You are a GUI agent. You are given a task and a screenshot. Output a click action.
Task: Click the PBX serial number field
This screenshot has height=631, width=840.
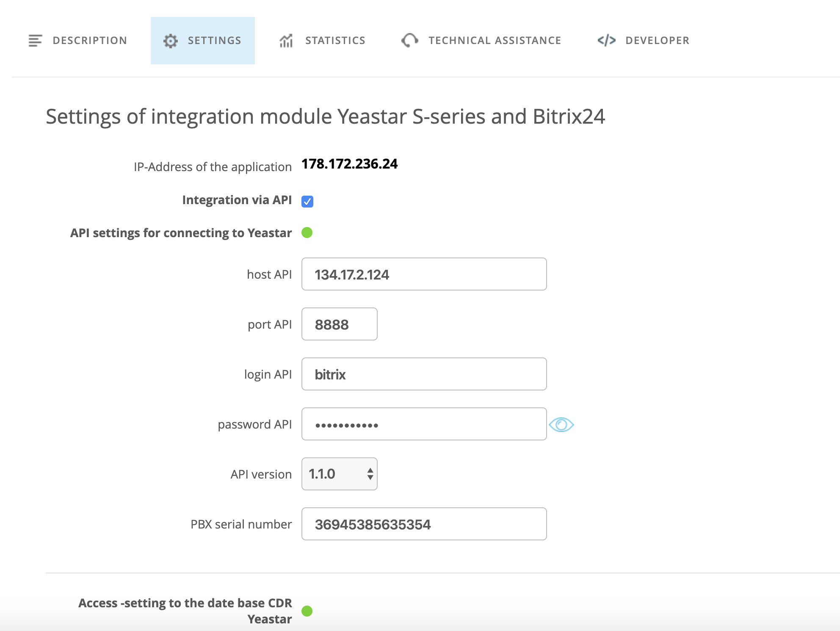424,524
